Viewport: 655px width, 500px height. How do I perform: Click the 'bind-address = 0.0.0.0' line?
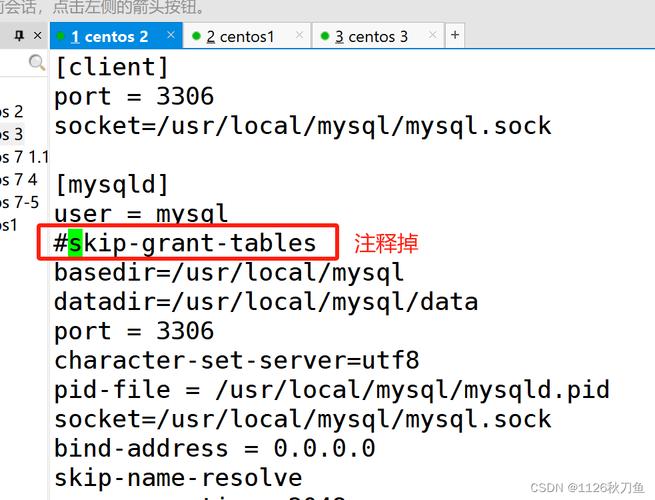[215, 449]
